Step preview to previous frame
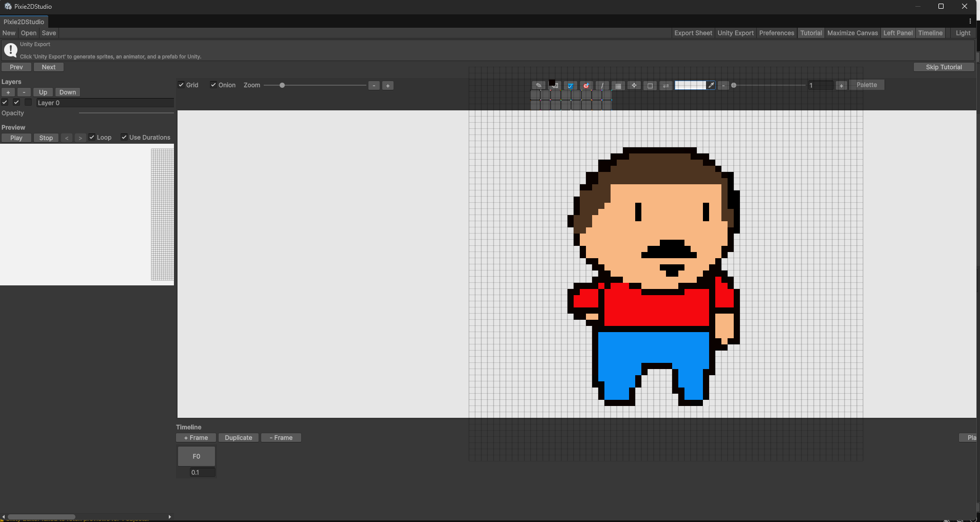 (x=67, y=138)
